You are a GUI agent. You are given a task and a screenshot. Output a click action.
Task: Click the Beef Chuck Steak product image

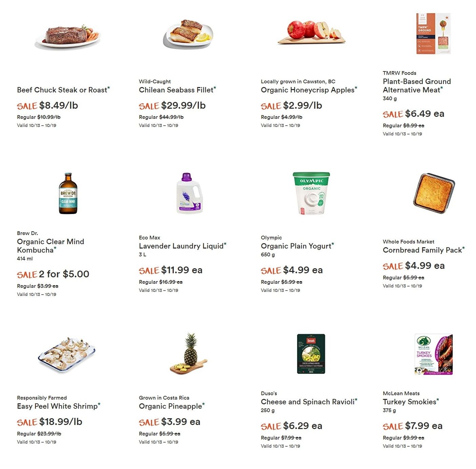(68, 37)
